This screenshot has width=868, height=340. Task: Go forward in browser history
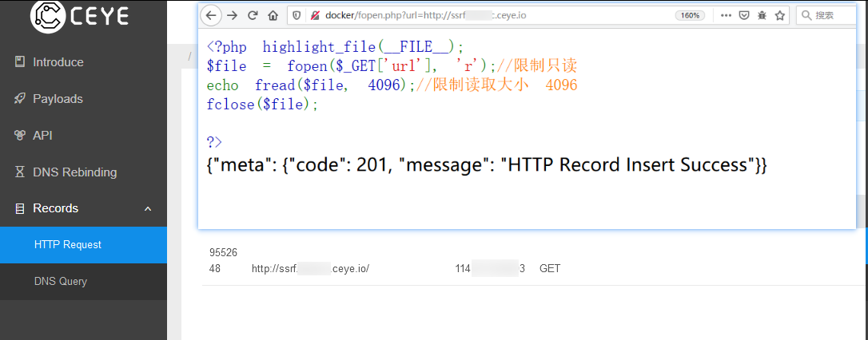pyautogui.click(x=232, y=15)
